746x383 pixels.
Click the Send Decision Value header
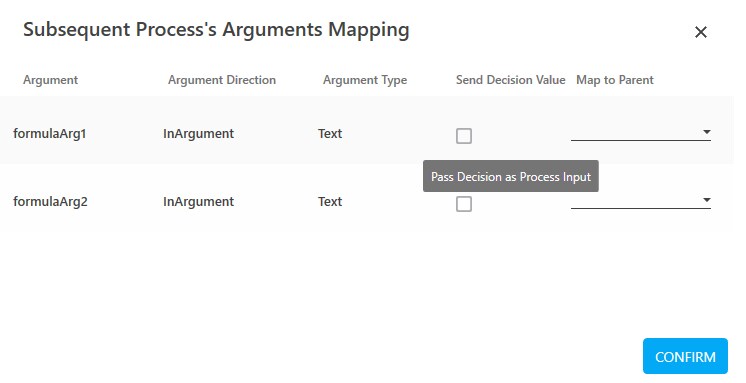point(510,80)
